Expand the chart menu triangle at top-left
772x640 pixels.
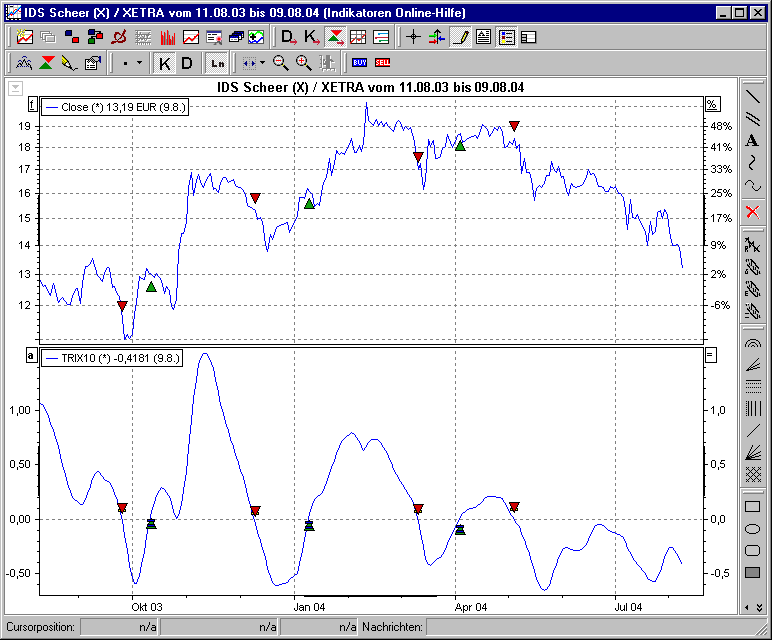click(14, 88)
